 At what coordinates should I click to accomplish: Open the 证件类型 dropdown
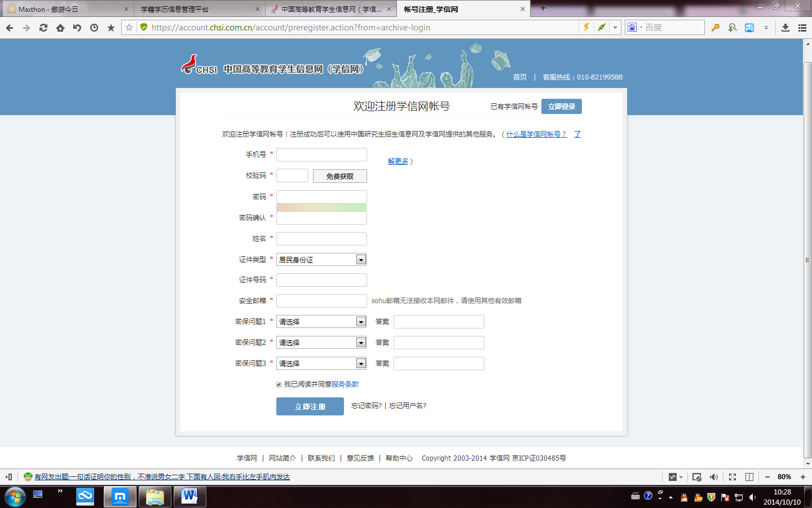pos(321,260)
